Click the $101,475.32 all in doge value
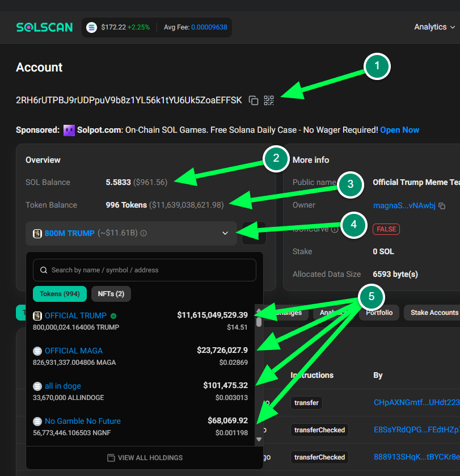460x476 pixels. 225,386
